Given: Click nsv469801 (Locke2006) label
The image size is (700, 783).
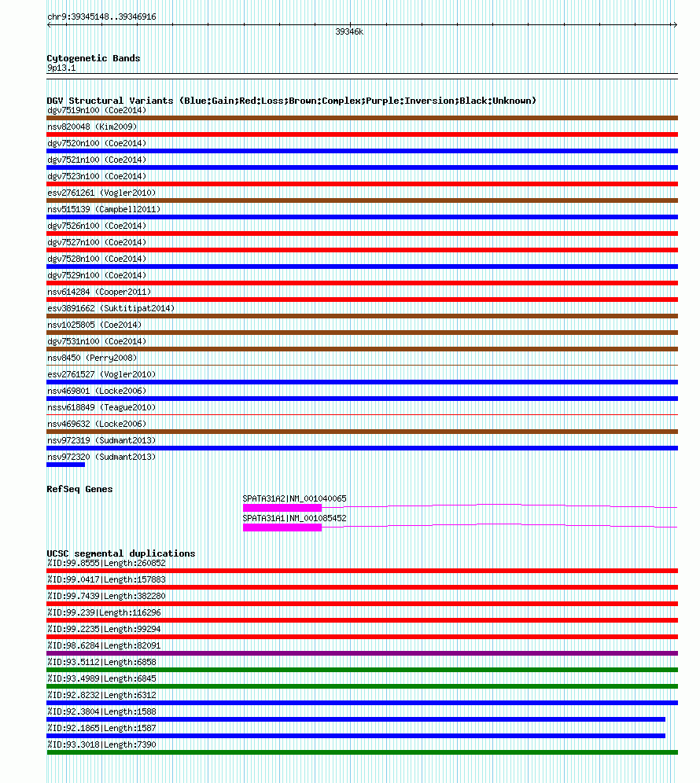Looking at the screenshot, I should pos(97,391).
